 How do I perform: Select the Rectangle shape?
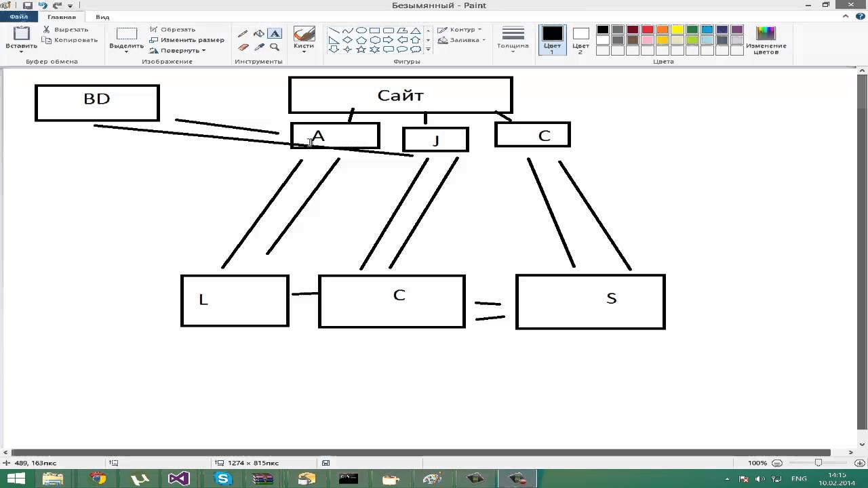(x=375, y=30)
